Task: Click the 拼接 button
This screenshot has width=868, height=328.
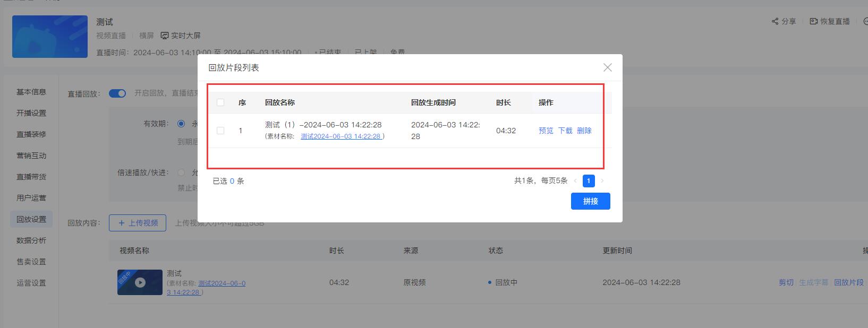Action: [x=590, y=201]
